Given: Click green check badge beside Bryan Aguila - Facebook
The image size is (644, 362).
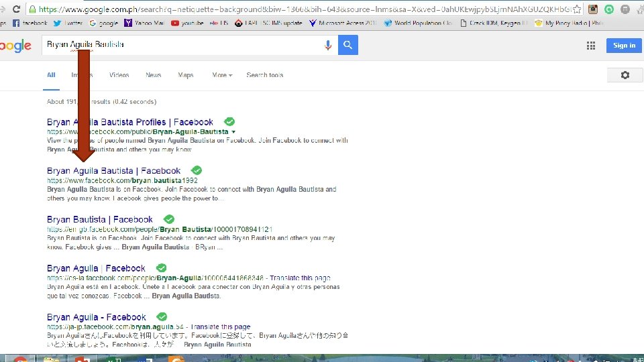Looking at the screenshot, I should (162, 317).
